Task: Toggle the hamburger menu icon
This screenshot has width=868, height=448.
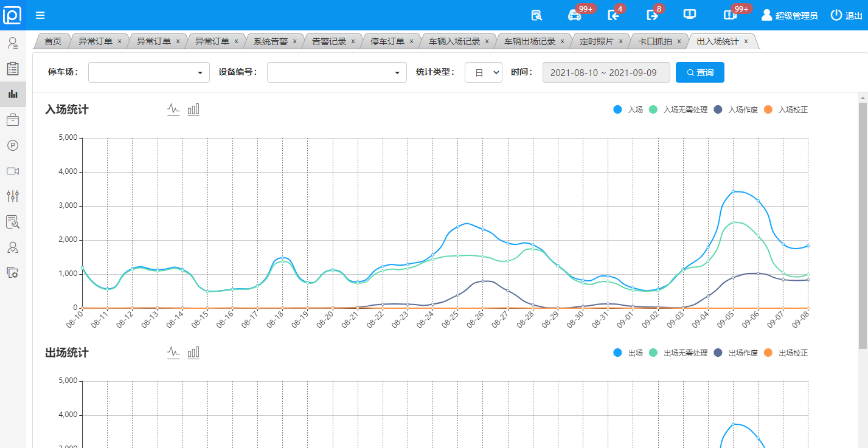Action: [40, 16]
